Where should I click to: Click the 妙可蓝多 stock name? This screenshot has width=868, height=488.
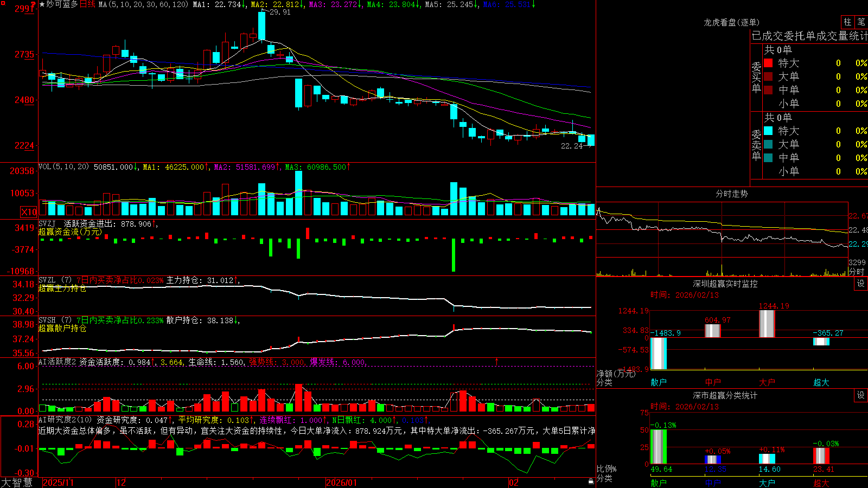(x=62, y=4)
